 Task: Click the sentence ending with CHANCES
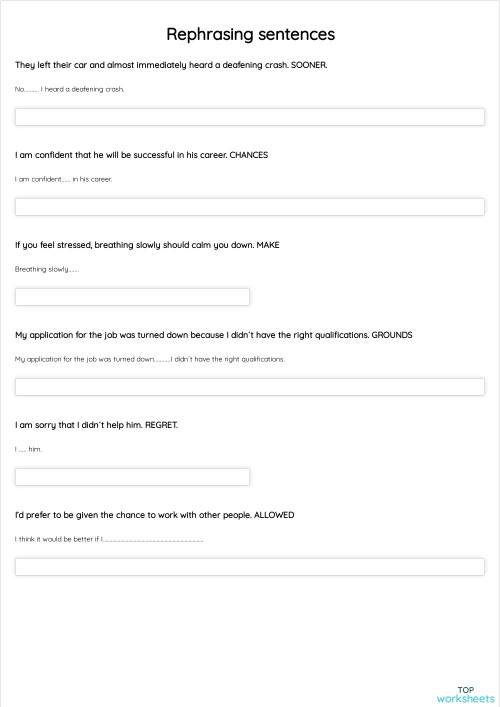point(142,155)
